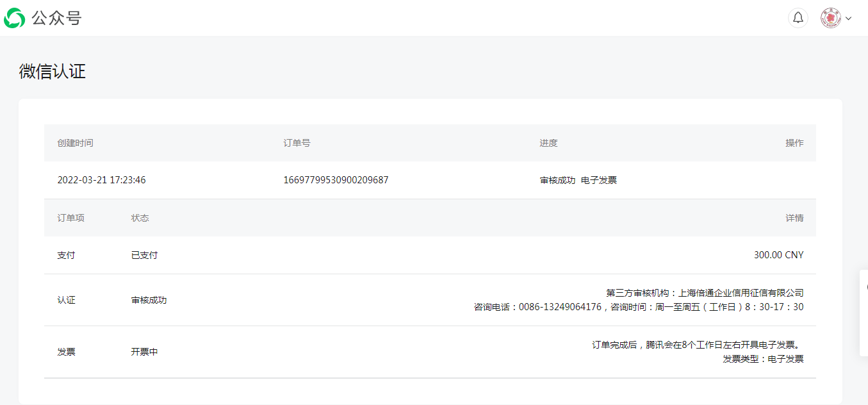868x405 pixels.
Task: Click the 支付 order item
Action: [x=66, y=255]
